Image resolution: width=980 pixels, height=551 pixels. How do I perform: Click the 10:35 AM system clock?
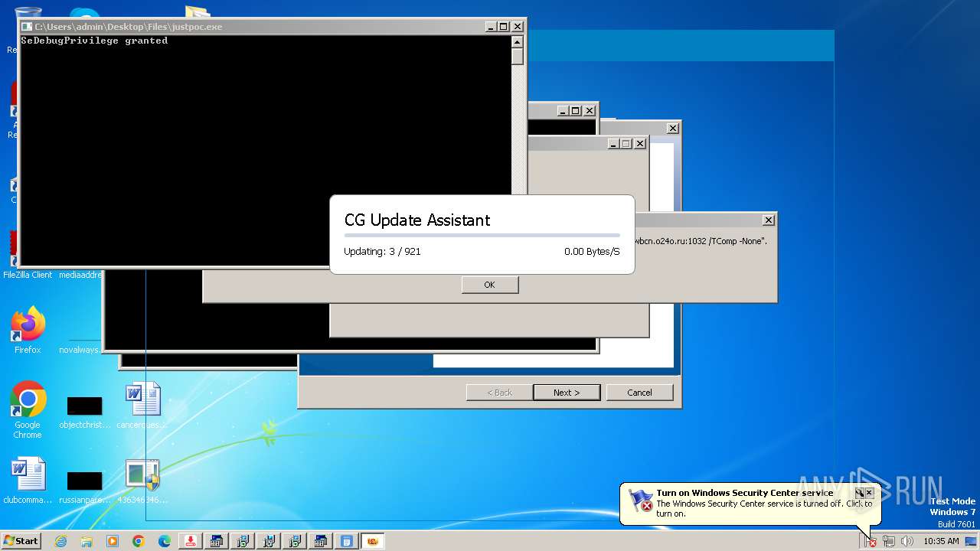941,541
